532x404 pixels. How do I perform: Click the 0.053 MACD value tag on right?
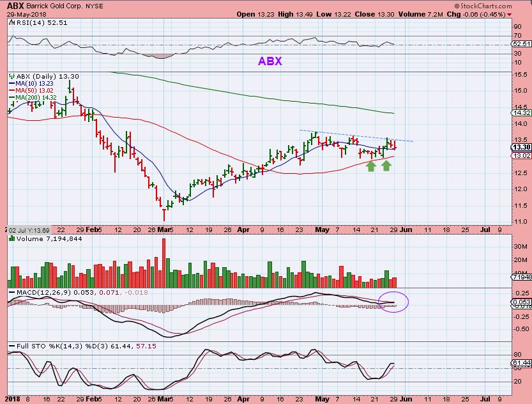522,302
